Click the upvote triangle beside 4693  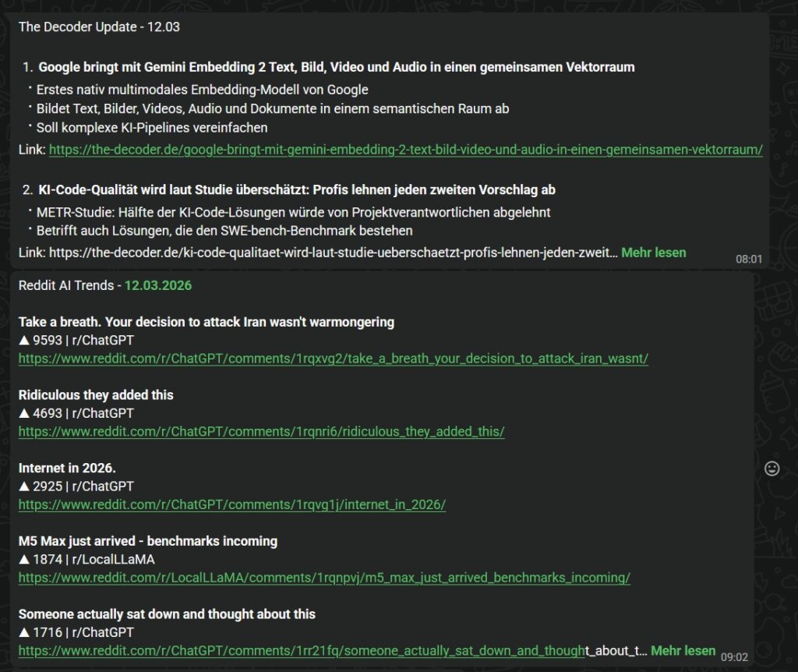pyautogui.click(x=24, y=413)
